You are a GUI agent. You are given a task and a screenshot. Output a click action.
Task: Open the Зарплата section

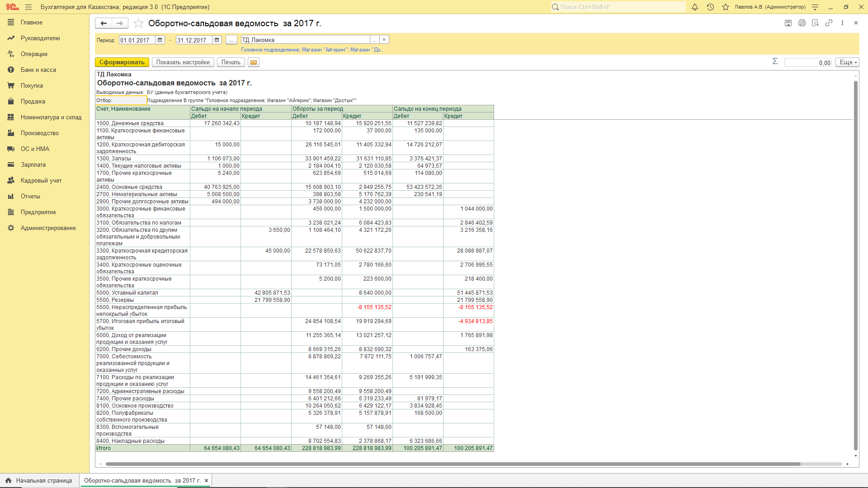click(33, 165)
